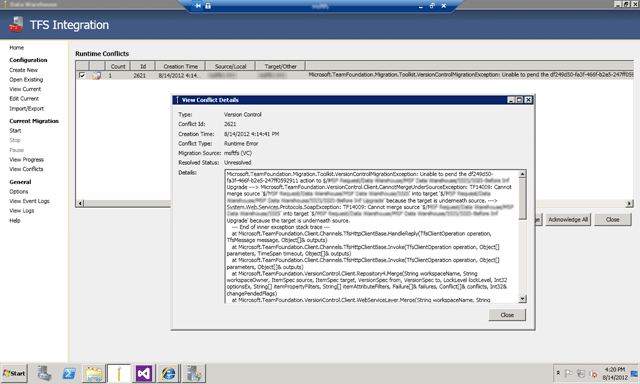Screen dimensions: 640x384
Task: Sort by Source/Local column header
Action: pyautogui.click(x=231, y=66)
